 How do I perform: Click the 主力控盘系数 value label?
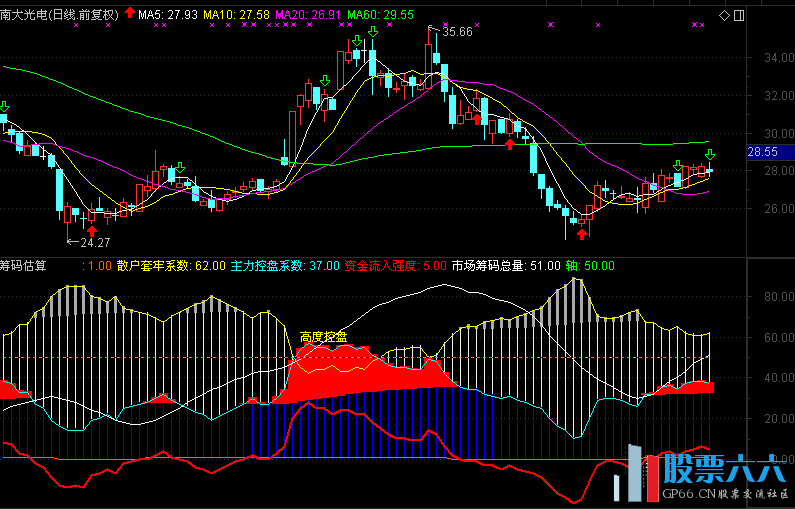click(x=284, y=266)
